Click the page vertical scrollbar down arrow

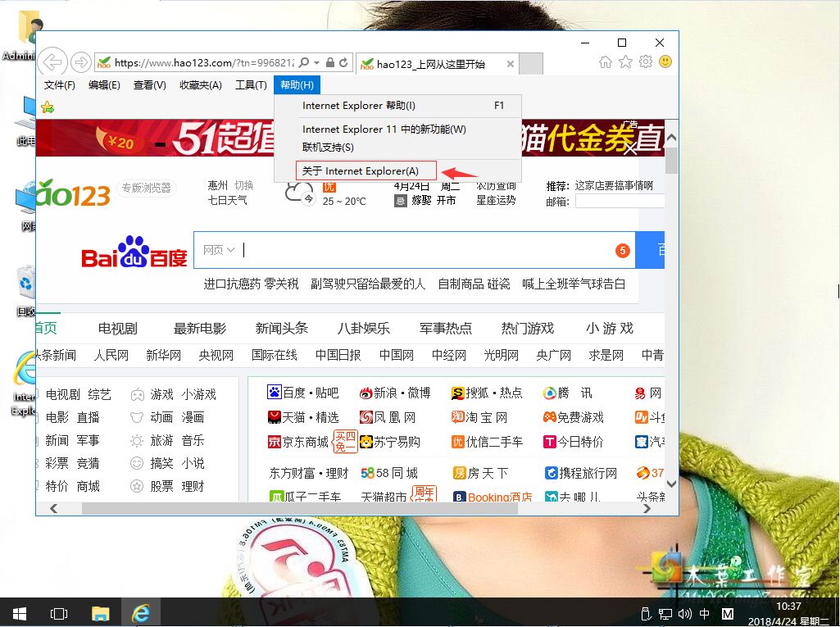[x=671, y=484]
